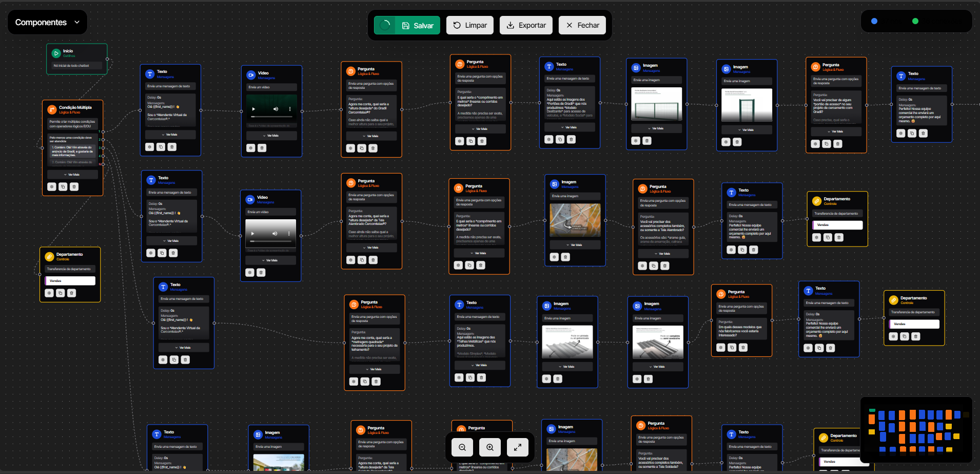Screen dimensions: 980x474
Task: Duplicate the 'Portões de Gradil' Texto node
Action: click(560, 140)
